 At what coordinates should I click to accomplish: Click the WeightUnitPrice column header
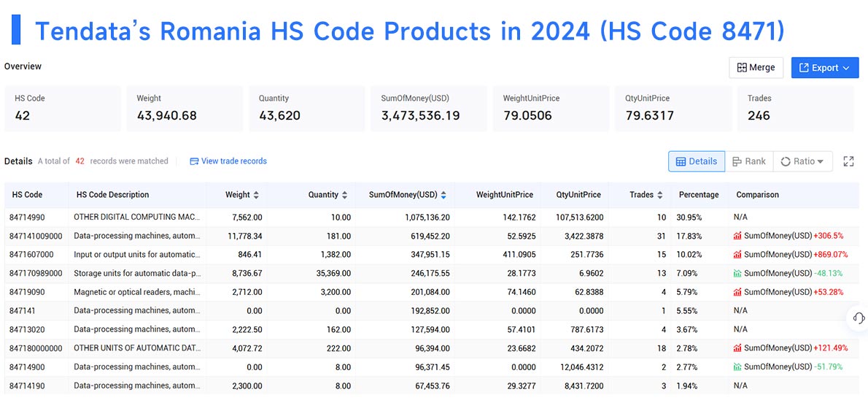(504, 195)
